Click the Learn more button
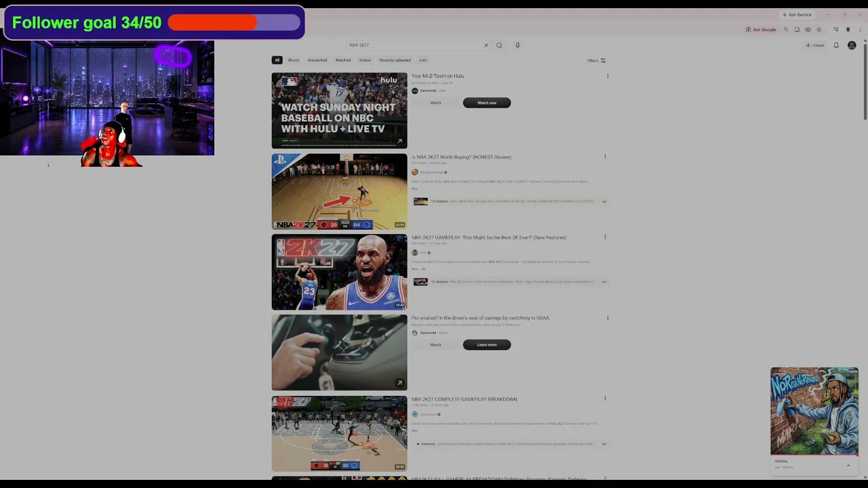 click(487, 345)
